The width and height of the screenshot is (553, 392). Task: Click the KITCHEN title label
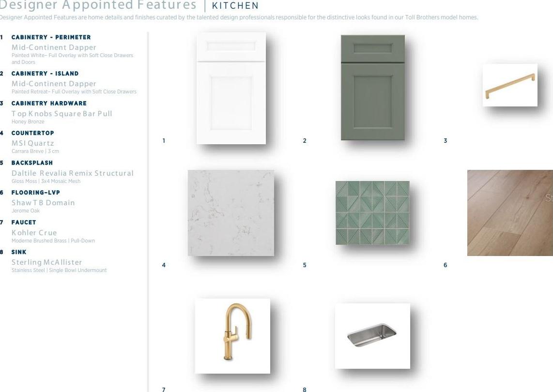[235, 6]
